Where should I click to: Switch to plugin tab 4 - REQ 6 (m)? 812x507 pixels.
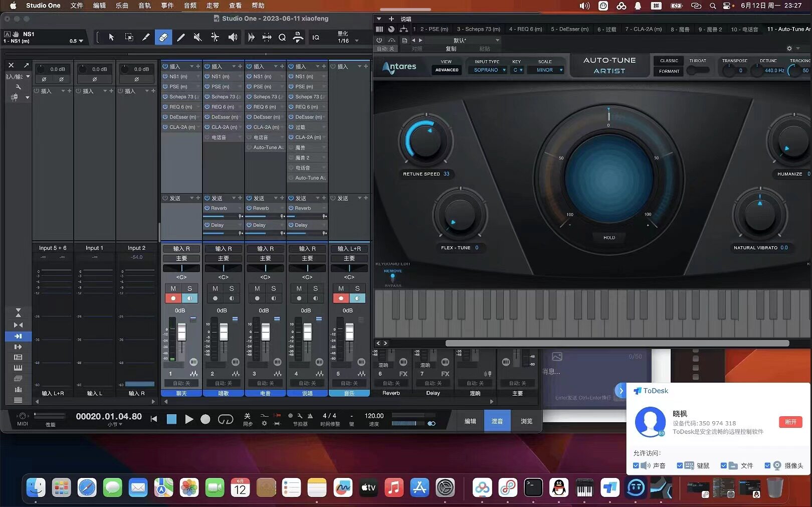pyautogui.click(x=525, y=29)
